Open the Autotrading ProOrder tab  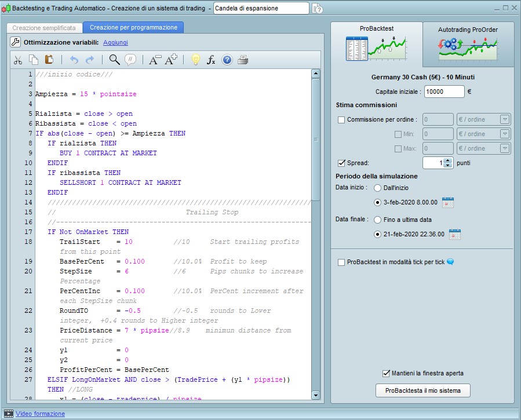tap(468, 45)
